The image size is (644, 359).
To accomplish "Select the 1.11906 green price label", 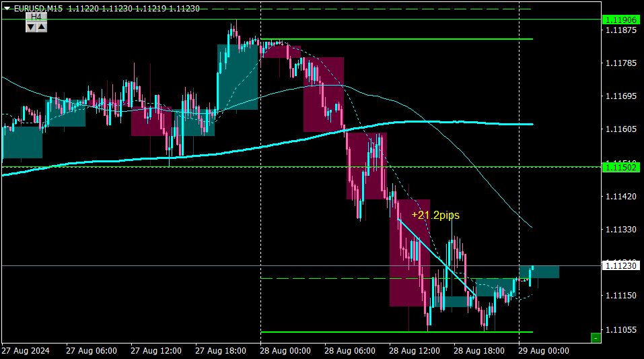I will click(621, 20).
